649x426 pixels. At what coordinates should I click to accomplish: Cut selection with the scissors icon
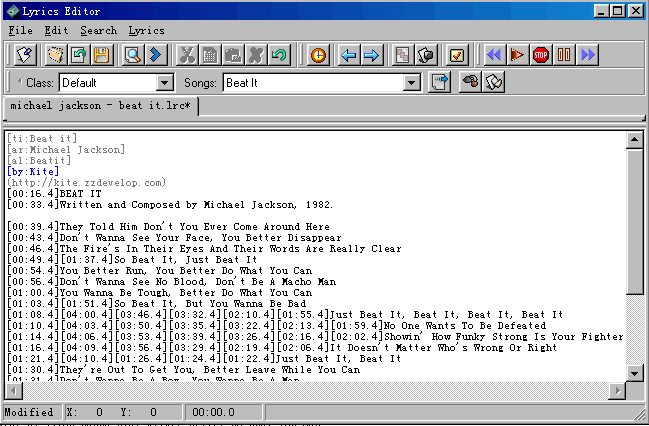(187, 55)
